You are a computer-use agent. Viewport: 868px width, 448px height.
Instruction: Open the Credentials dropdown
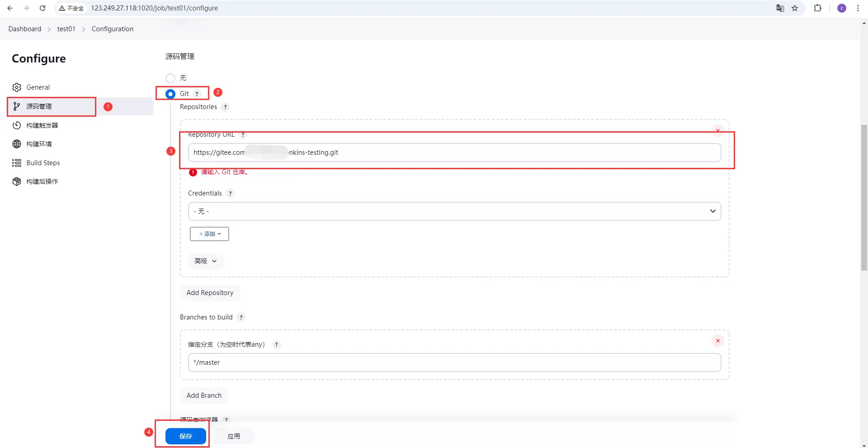tap(454, 211)
